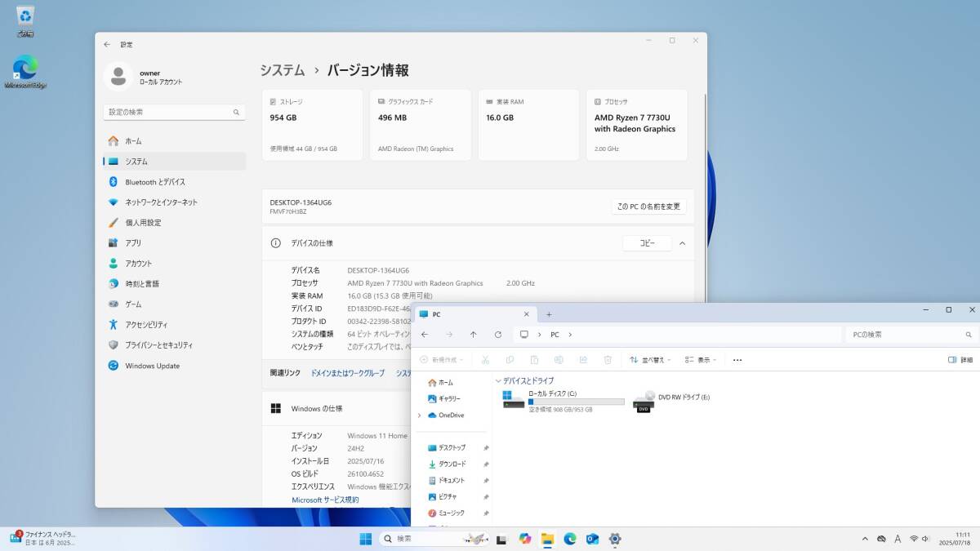The height and width of the screenshot is (551, 980).
Task: Select the DVD RW ドライブ (E:) drive
Action: click(672, 400)
